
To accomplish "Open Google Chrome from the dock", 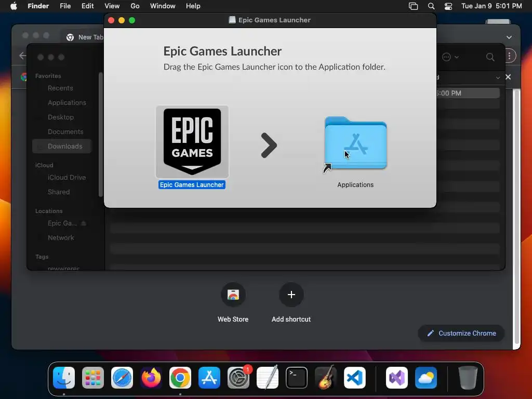I will [180, 378].
